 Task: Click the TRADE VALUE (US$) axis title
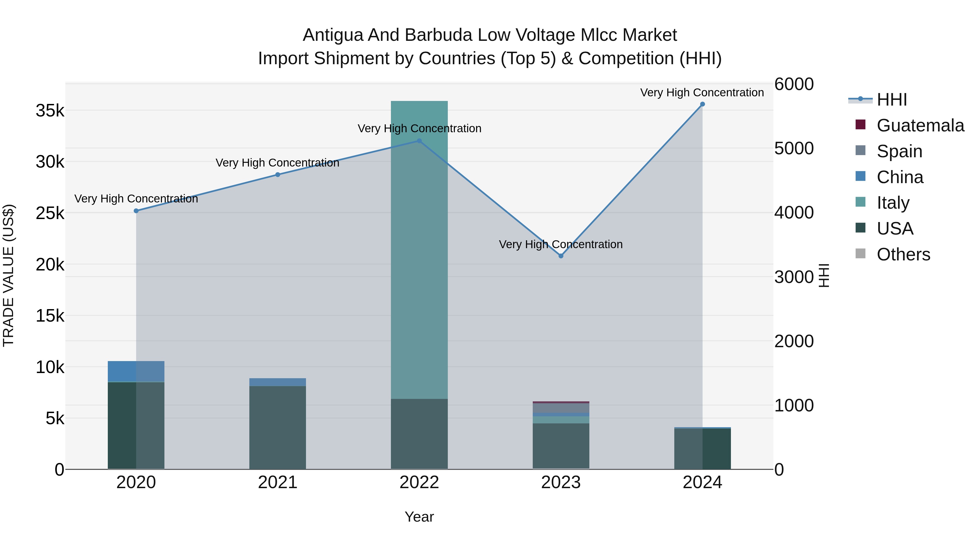pyautogui.click(x=9, y=275)
